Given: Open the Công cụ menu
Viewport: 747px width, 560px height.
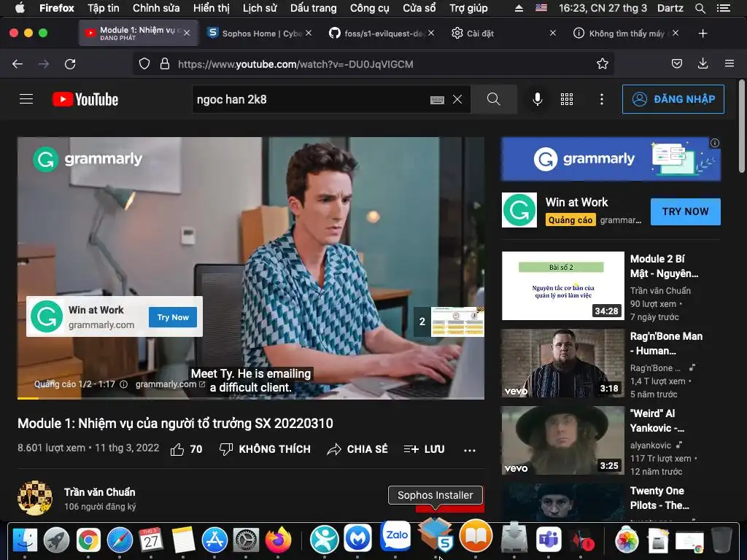Looking at the screenshot, I should [x=370, y=8].
